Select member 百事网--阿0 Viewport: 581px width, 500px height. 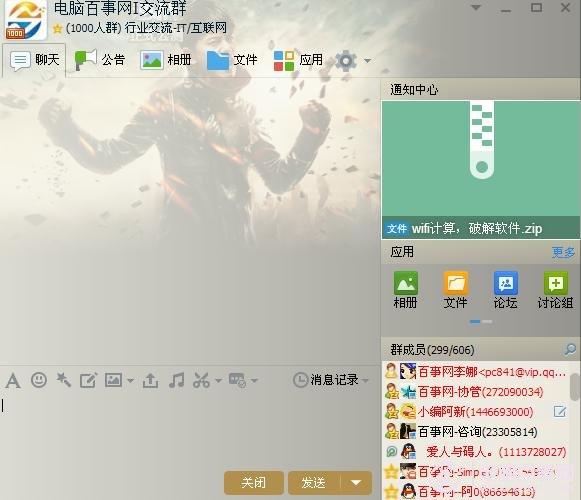[476, 491]
